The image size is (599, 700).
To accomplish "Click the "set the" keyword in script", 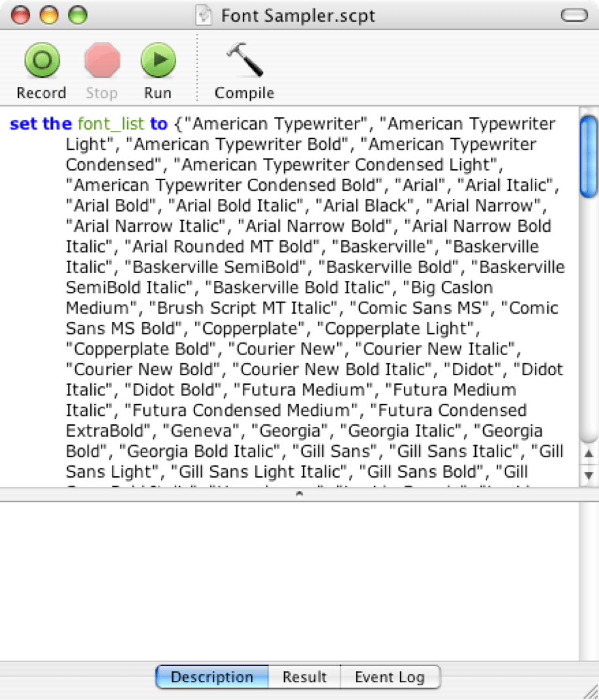I will (41, 124).
